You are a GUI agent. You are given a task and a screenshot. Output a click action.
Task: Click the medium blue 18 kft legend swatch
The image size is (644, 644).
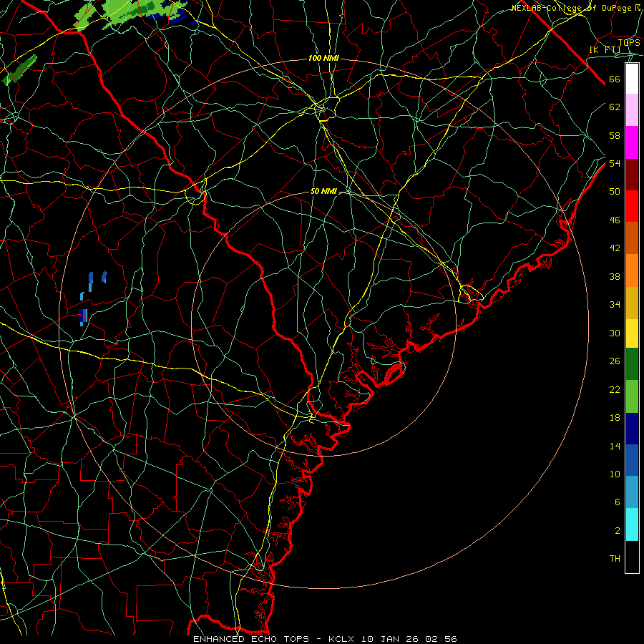(x=632, y=460)
